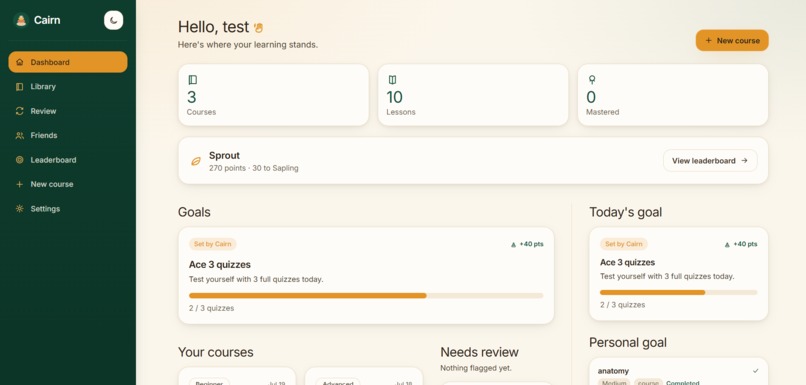
Task: Click the Ace 3 quizzes title in the Today's goal card
Action: [627, 262]
